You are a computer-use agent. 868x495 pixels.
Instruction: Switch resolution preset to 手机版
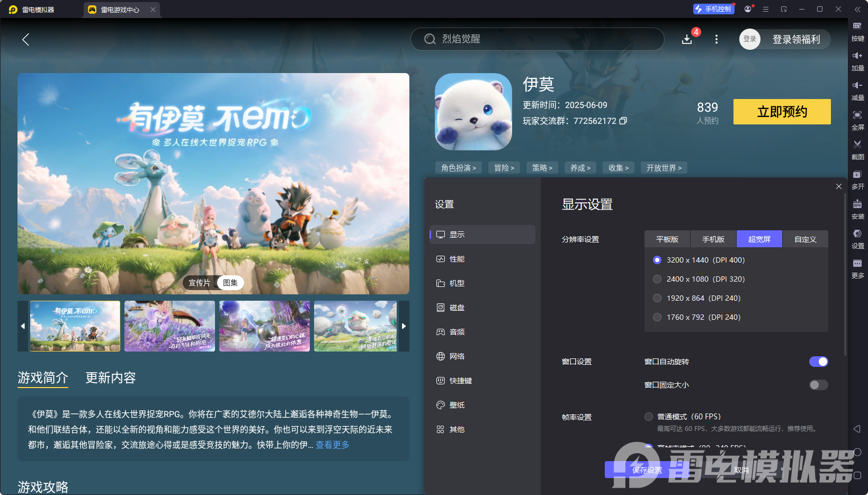[713, 239]
